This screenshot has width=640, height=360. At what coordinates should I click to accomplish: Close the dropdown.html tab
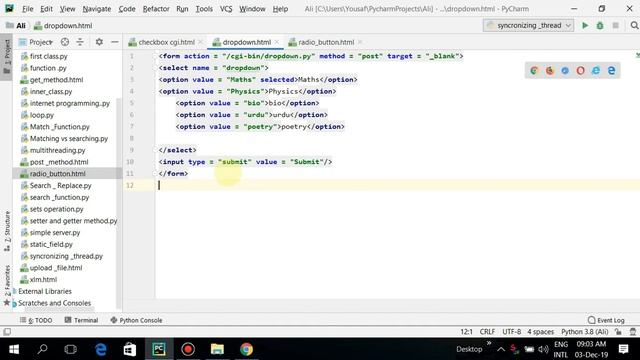pyautogui.click(x=277, y=42)
